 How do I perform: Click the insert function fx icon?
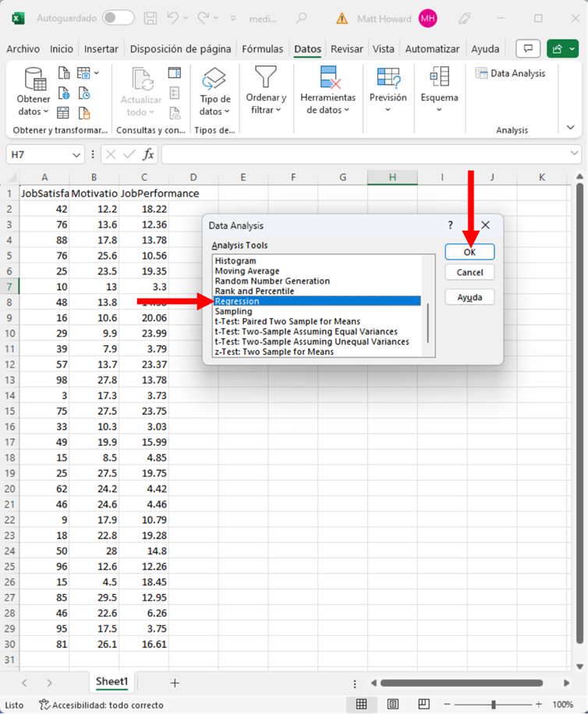(x=147, y=155)
